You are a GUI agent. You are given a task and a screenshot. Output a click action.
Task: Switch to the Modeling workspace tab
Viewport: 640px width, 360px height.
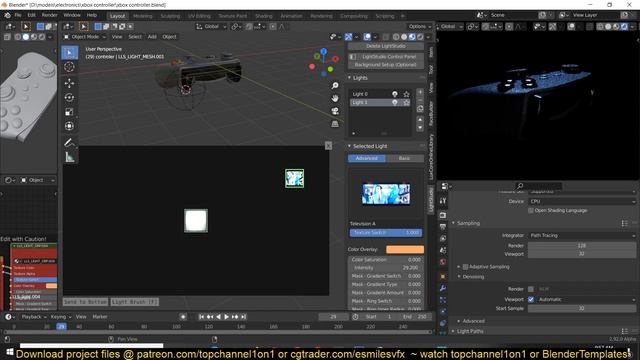[142, 16]
